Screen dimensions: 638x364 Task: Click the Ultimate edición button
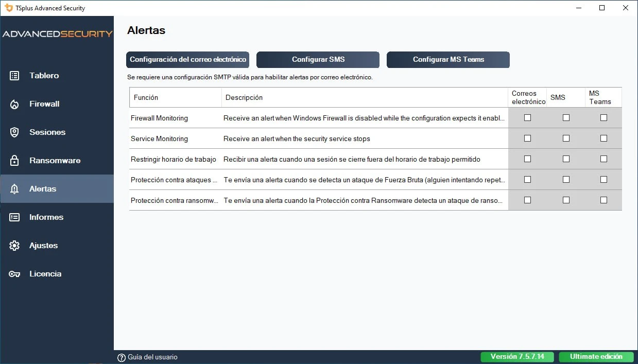(x=596, y=357)
